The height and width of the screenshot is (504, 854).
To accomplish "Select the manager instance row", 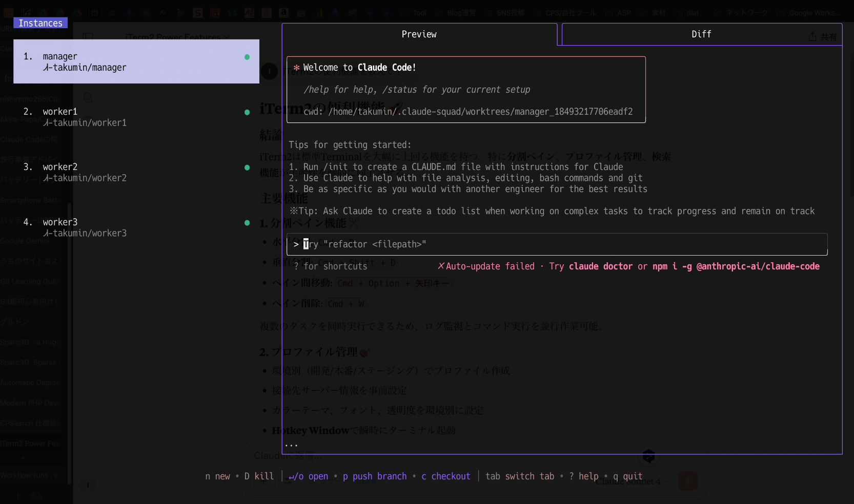I will [136, 61].
